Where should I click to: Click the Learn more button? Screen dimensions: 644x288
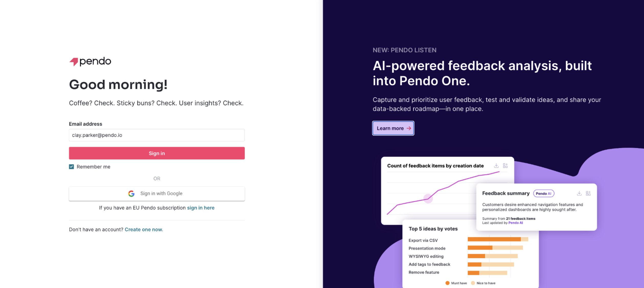(393, 128)
